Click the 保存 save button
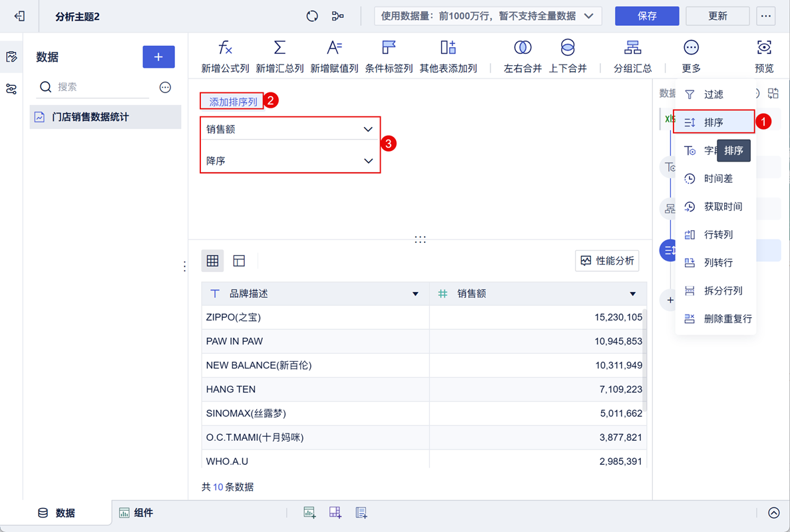Screen dimensions: 790x532 click(647, 16)
